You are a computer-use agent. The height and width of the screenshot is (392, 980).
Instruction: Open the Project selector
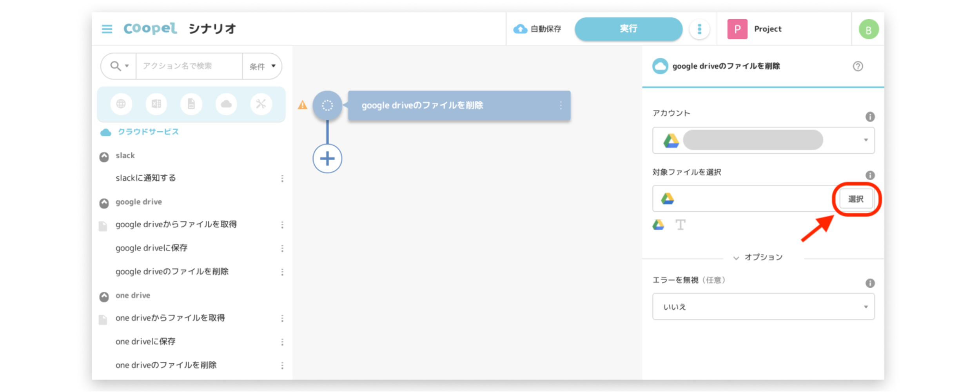(755, 29)
